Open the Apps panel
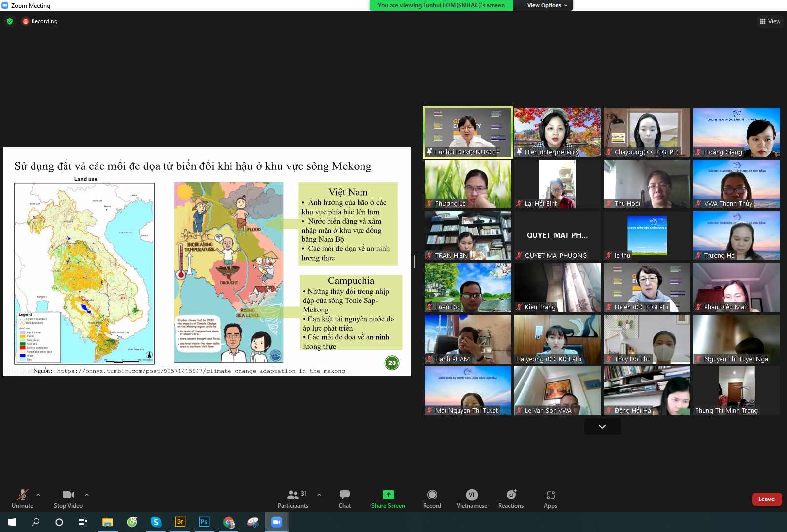The width and height of the screenshot is (787, 532). tap(550, 499)
